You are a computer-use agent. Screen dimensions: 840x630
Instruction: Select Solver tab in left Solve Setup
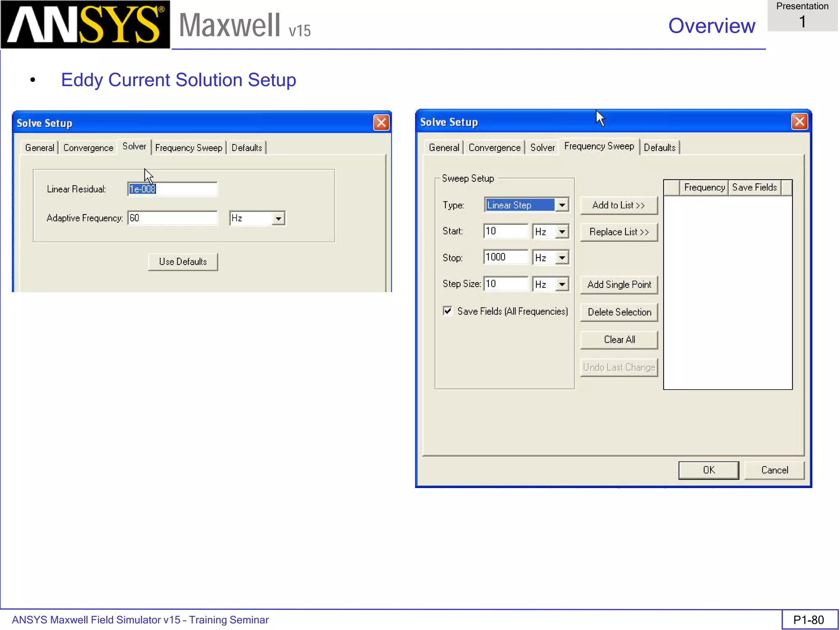click(x=134, y=146)
